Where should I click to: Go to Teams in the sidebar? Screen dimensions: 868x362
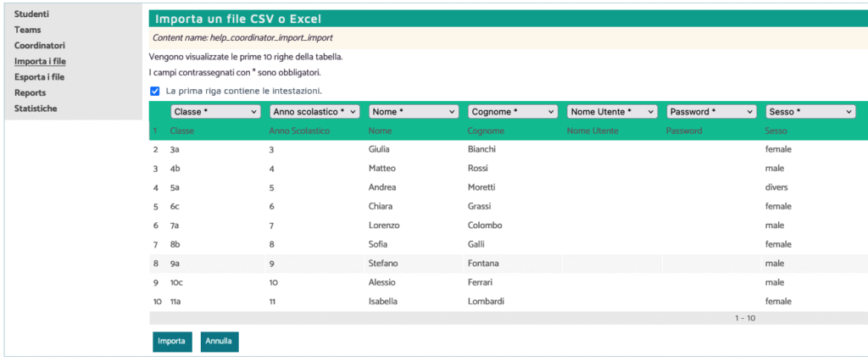(27, 30)
